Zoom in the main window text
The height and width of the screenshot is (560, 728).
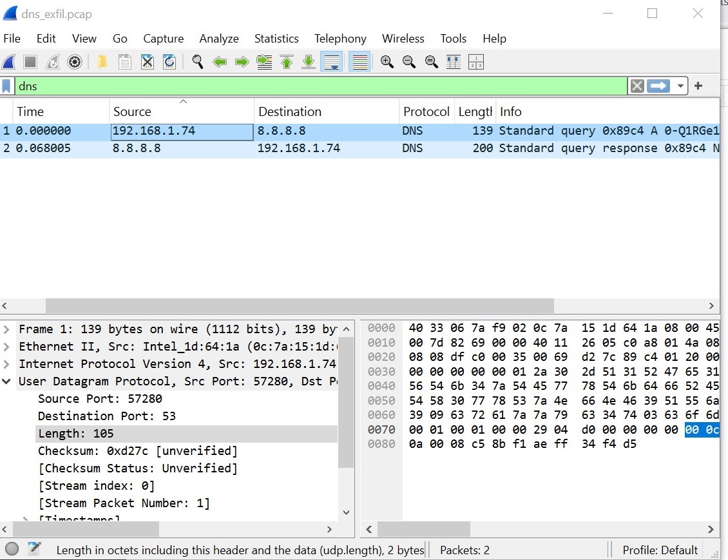click(387, 62)
